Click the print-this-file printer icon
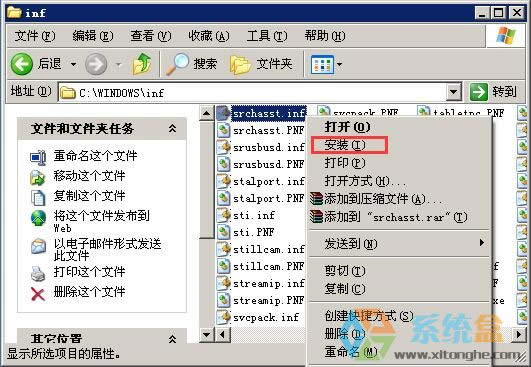 pyautogui.click(x=38, y=274)
